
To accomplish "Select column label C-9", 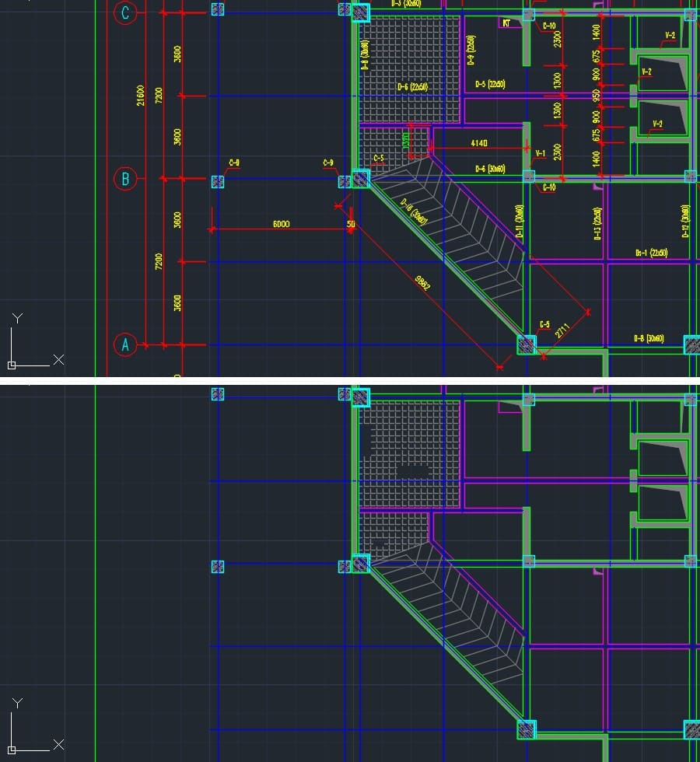I will [x=328, y=163].
